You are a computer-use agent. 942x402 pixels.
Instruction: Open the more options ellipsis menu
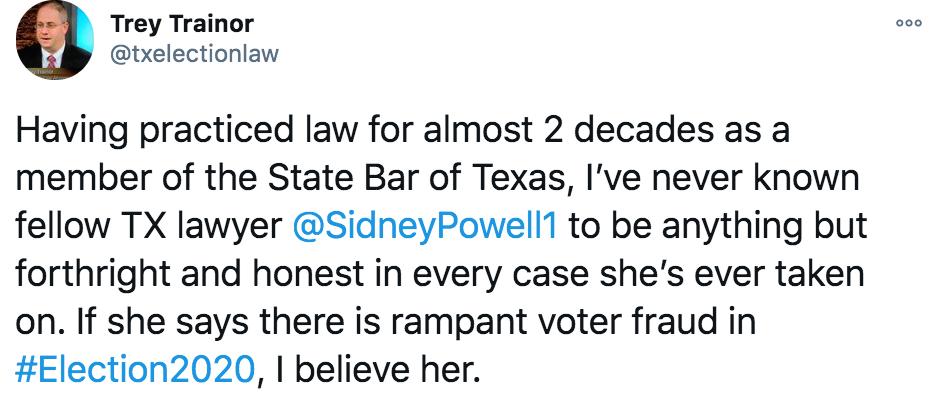(x=908, y=22)
